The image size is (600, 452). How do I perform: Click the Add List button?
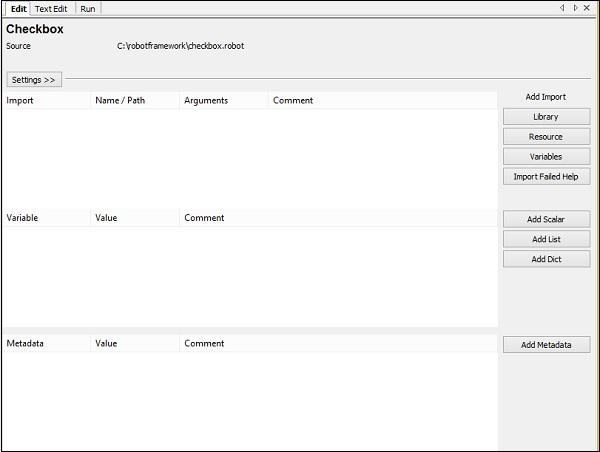point(546,239)
